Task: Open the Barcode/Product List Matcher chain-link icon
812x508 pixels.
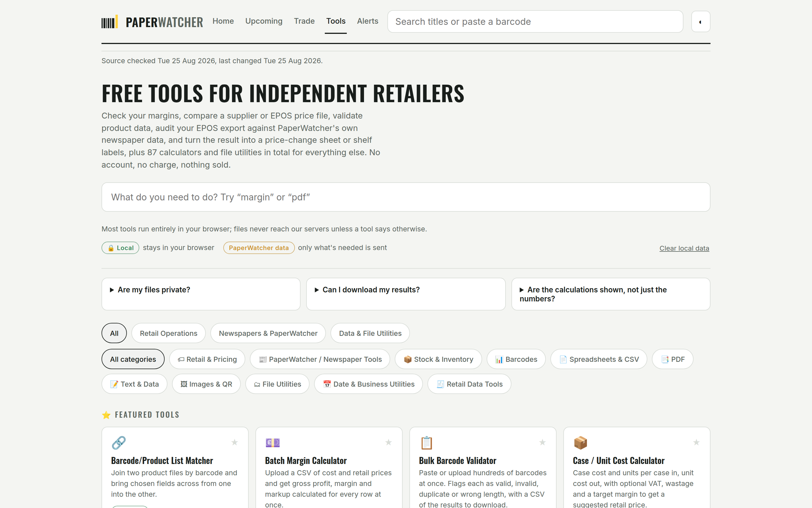Action: [x=119, y=443]
